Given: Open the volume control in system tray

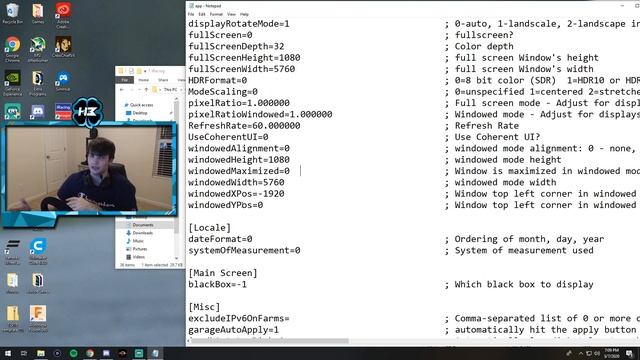Looking at the screenshot, I should [x=597, y=353].
